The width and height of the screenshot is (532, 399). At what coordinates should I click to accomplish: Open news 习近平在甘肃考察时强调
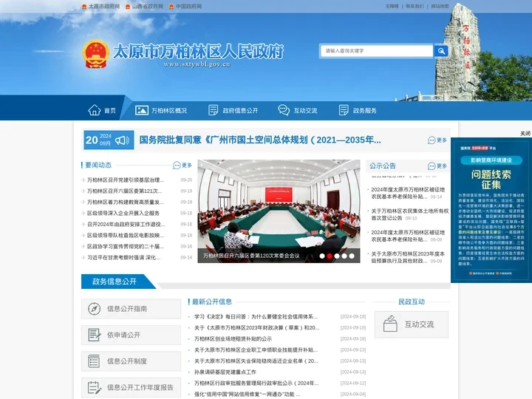(123, 258)
